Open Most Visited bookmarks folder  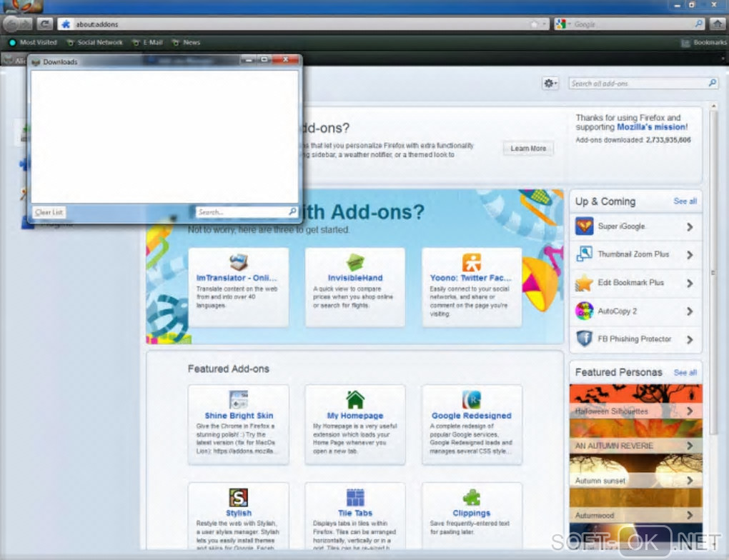33,42
